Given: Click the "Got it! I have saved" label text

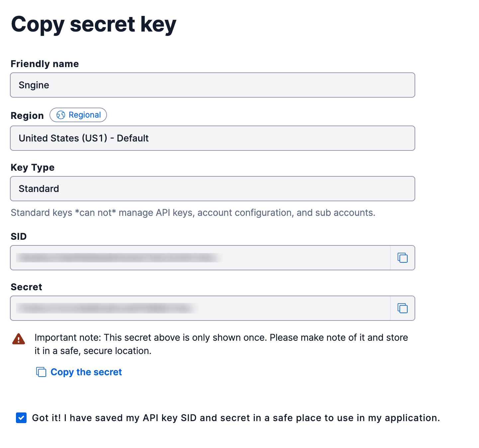Looking at the screenshot, I should (236, 418).
